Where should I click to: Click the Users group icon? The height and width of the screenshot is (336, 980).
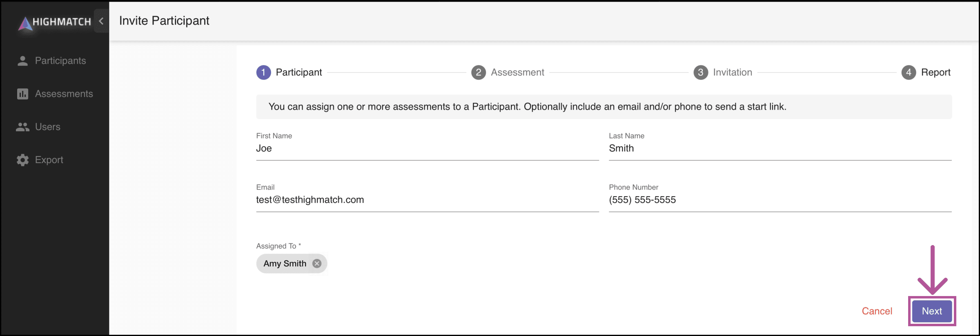23,127
